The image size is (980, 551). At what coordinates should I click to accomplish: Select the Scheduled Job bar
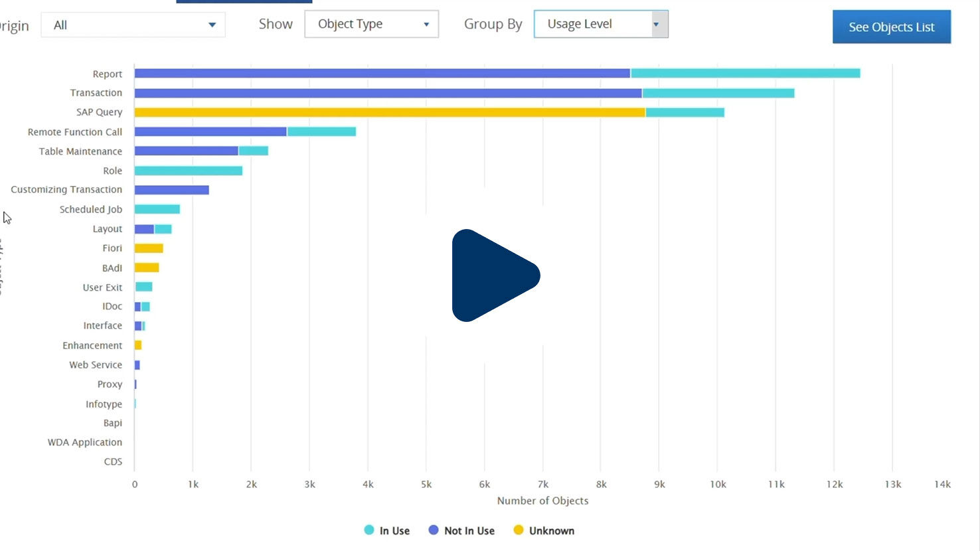pos(157,209)
